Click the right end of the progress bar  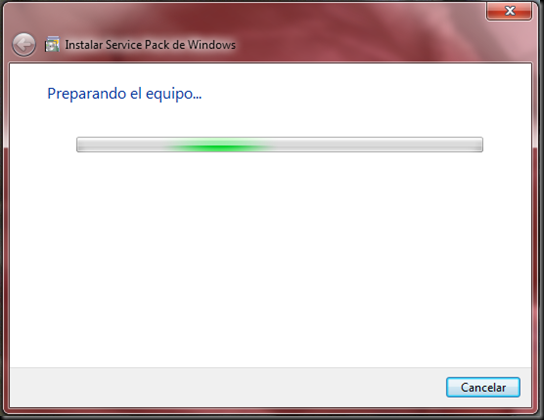480,145
